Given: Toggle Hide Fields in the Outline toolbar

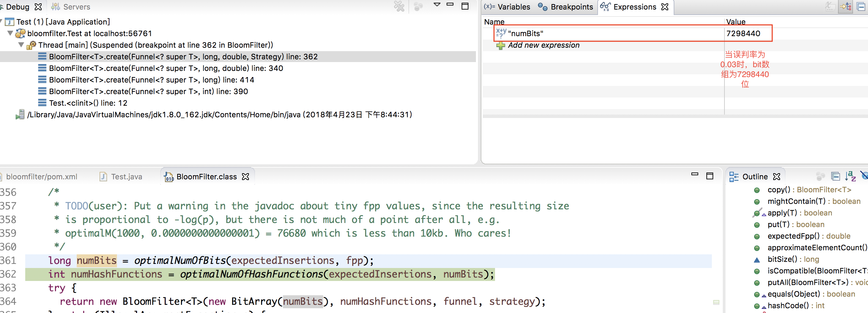Looking at the screenshot, I should (x=864, y=176).
